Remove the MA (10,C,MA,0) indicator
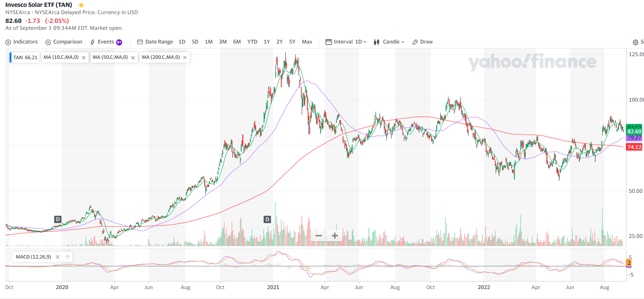Image resolution: width=644 pixels, height=299 pixels. tap(84, 58)
